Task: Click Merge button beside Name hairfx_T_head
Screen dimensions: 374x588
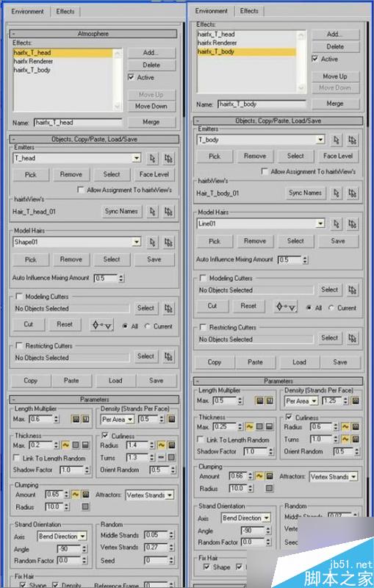Action: (x=151, y=122)
